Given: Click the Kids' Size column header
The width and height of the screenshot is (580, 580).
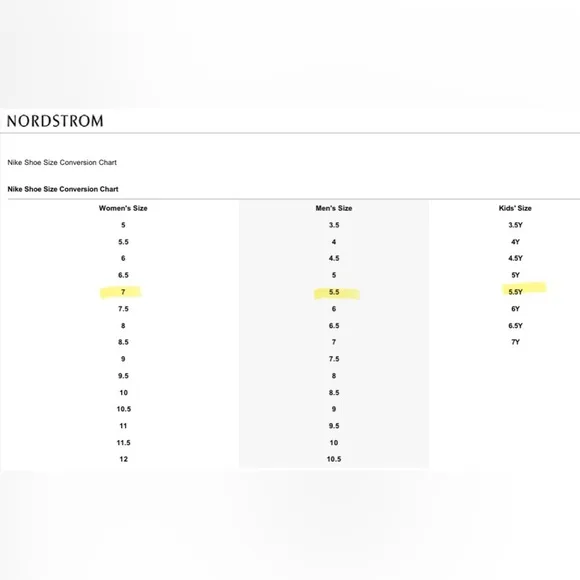Looking at the screenshot, I should (515, 208).
